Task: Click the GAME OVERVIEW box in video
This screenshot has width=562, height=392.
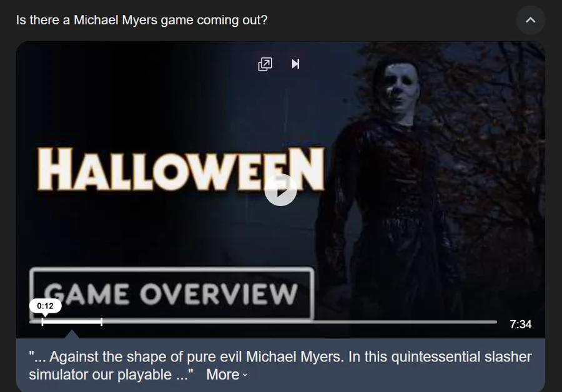Action: click(172, 293)
